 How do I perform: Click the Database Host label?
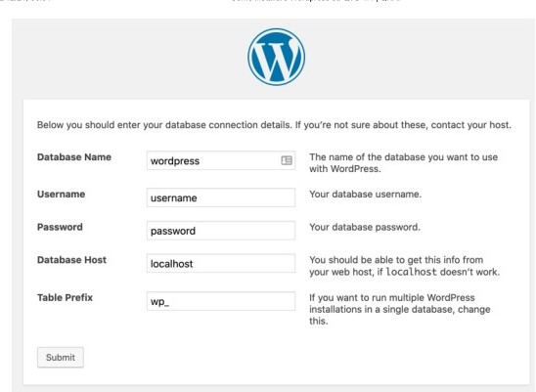[x=71, y=260]
